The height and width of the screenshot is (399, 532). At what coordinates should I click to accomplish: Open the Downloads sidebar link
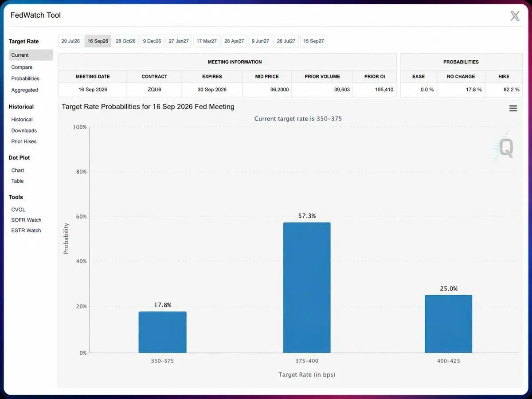click(24, 131)
